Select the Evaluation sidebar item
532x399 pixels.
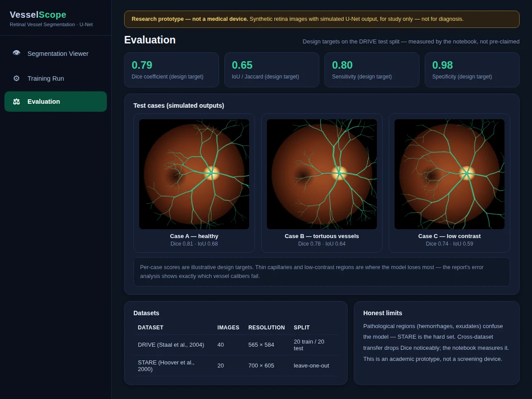pos(55,102)
